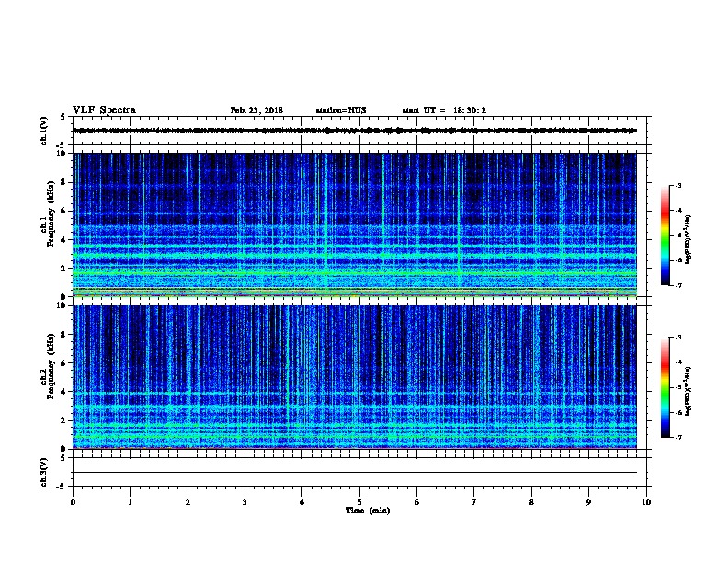
Task: Click the "-7" label below ch.2 colorbar
Action: (x=677, y=437)
